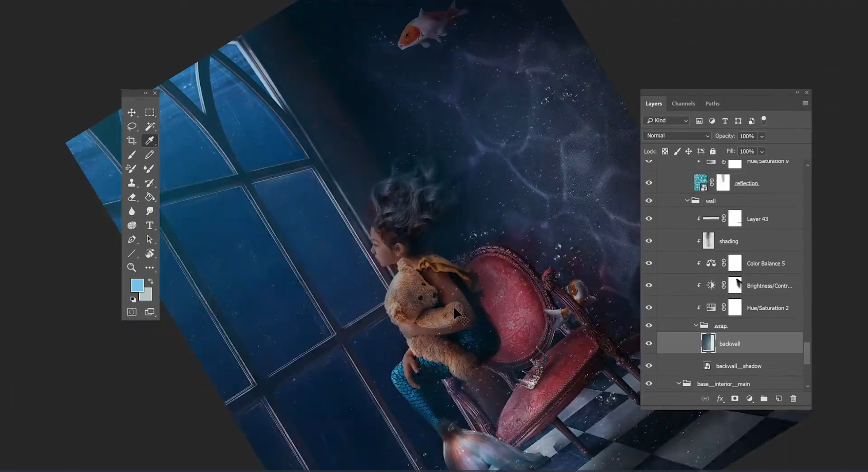
Task: Pick the Magic Wand tool
Action: coord(150,126)
